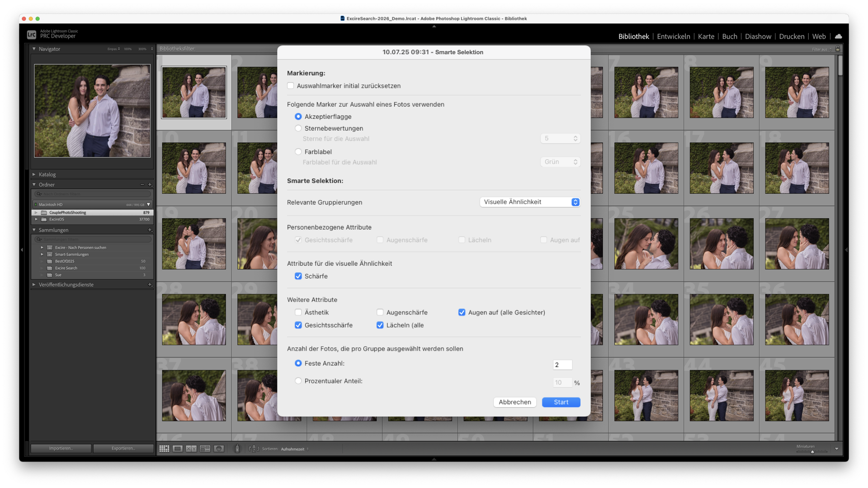Open Survey view icon

(x=205, y=449)
